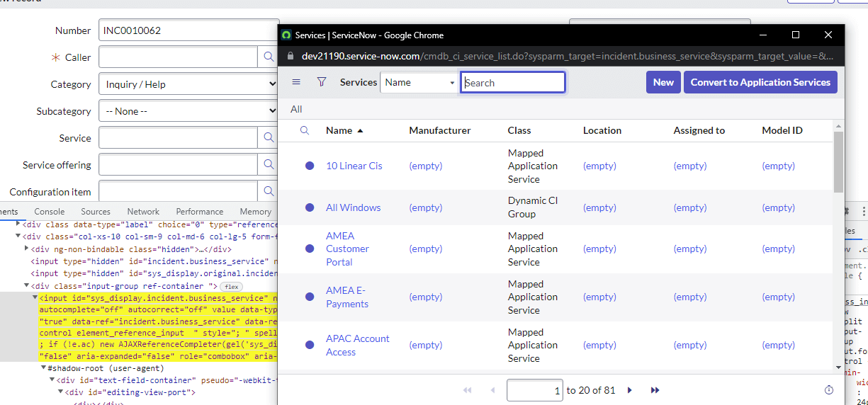Click Manufacturer (empty) for All Windows
Viewport: 868px width, 405px height.
(426, 207)
